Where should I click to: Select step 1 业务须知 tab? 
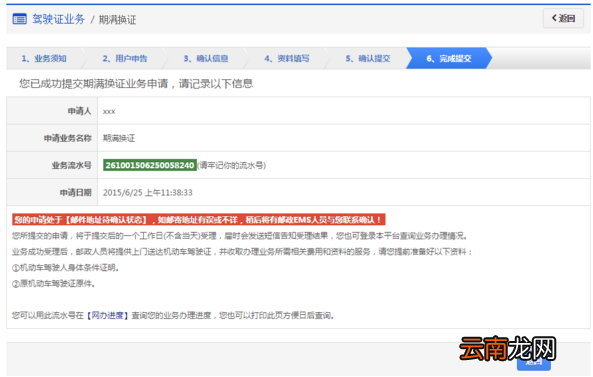tap(44, 59)
